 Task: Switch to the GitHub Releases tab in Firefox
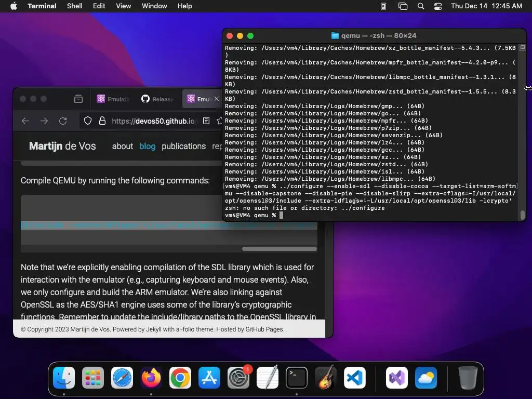(x=157, y=99)
